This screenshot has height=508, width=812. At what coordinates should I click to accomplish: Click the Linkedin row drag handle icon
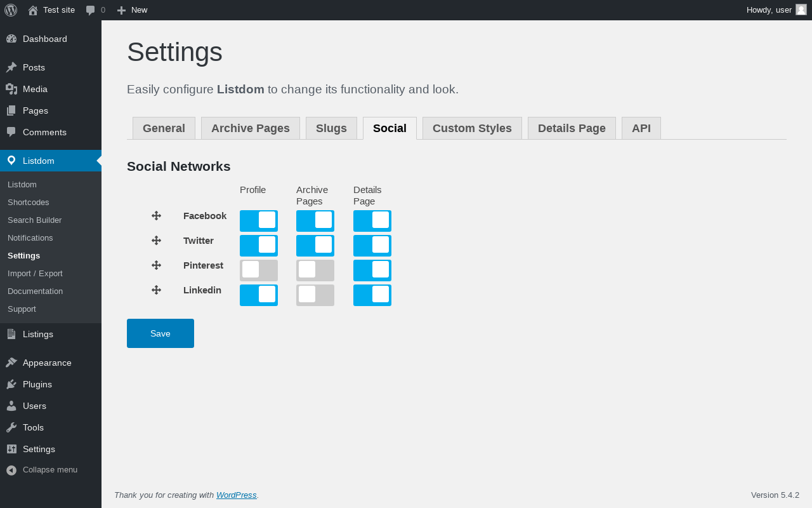pos(156,290)
